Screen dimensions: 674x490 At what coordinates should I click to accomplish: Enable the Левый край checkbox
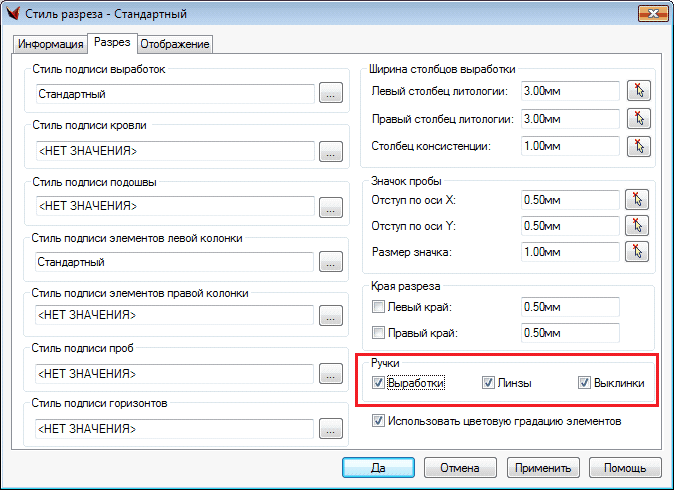(378, 306)
